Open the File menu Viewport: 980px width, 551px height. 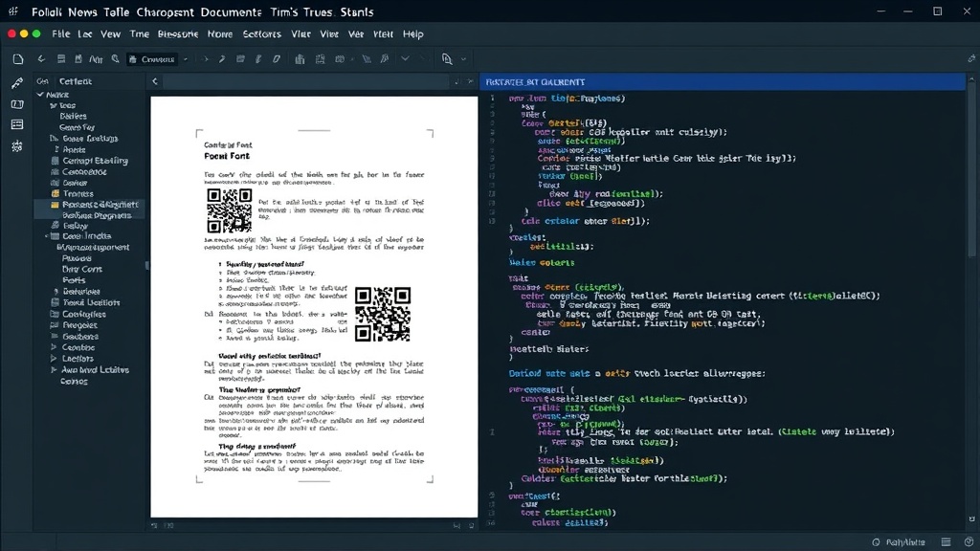tap(60, 33)
